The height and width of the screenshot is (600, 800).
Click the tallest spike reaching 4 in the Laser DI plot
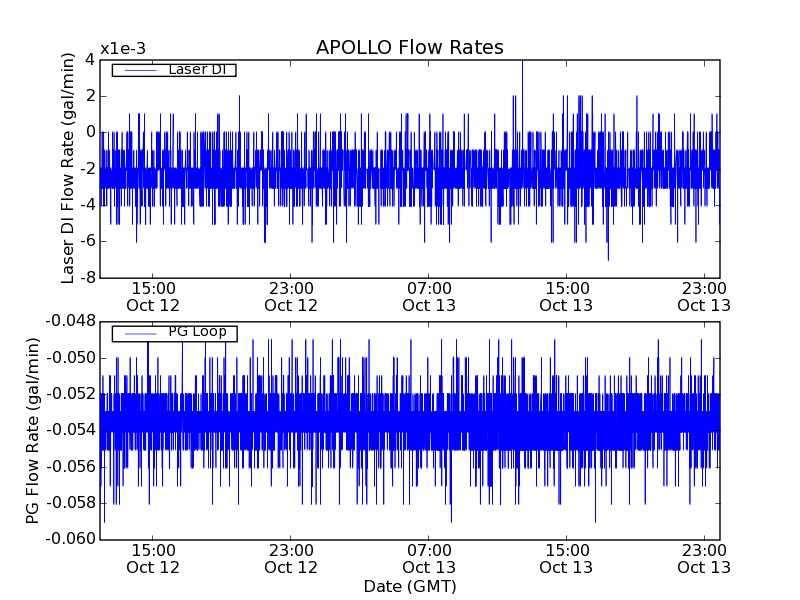coord(522,64)
